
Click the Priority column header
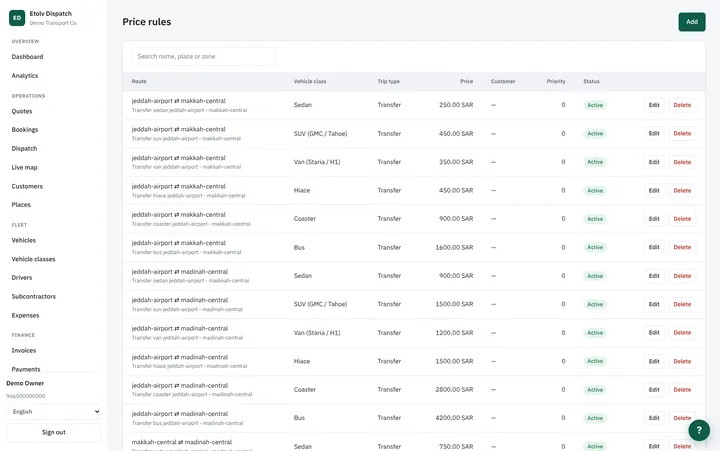556,81
